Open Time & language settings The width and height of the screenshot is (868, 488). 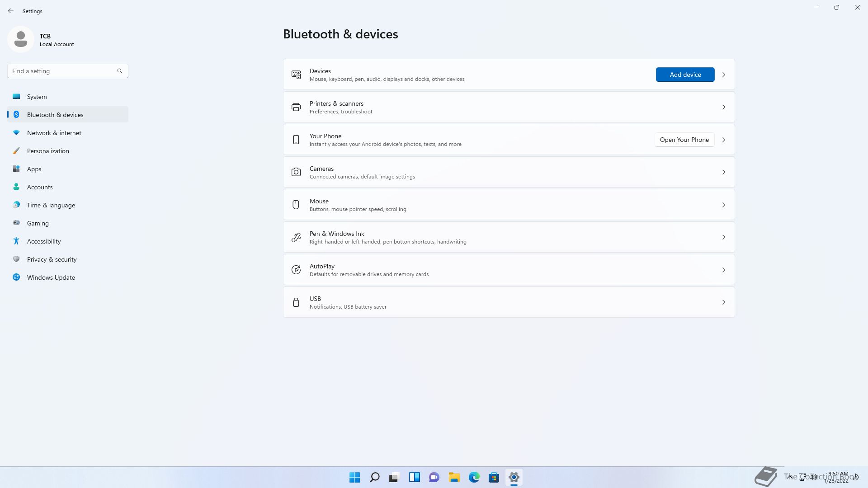[x=68, y=205]
